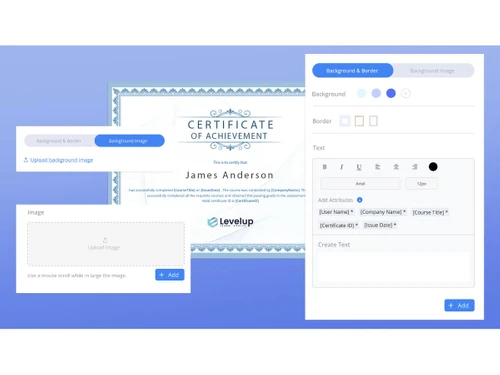Image resolution: width=500 pixels, height=375 pixels.
Task: Choose the gray border style
Action: pyautogui.click(x=373, y=121)
